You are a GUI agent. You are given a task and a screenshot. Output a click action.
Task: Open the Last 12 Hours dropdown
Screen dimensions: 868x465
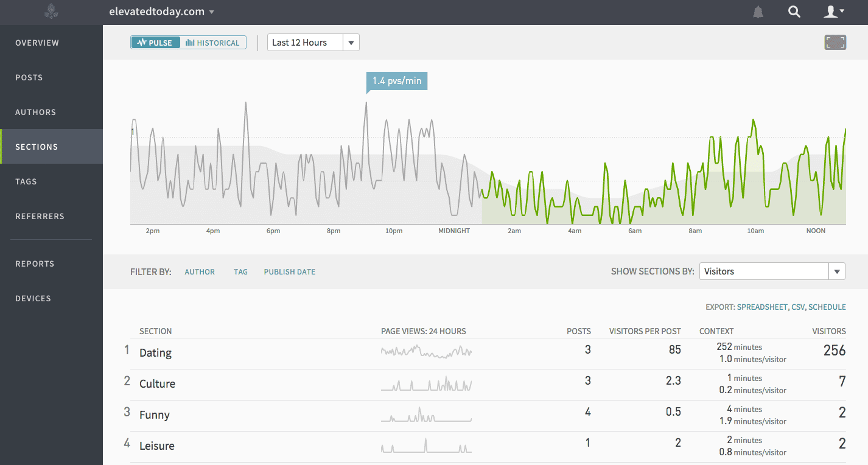coord(313,43)
